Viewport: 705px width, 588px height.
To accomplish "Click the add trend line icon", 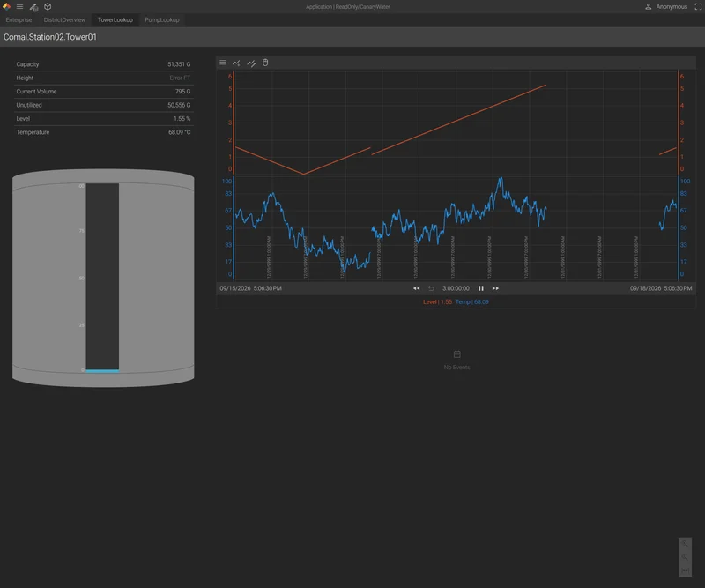I will point(236,63).
